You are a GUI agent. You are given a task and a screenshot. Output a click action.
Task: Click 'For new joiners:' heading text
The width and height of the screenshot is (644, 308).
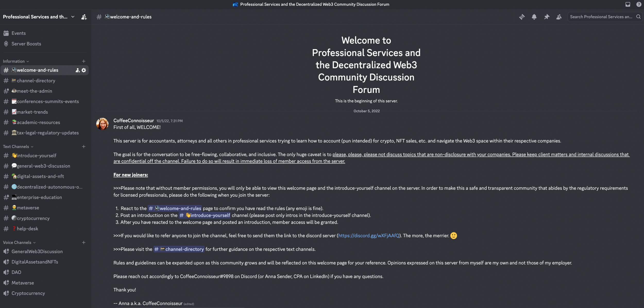[131, 175]
